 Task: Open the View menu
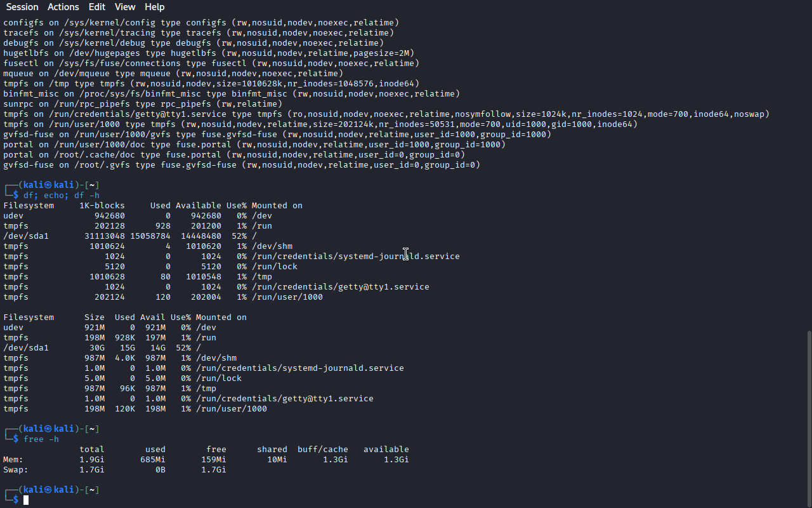click(125, 7)
